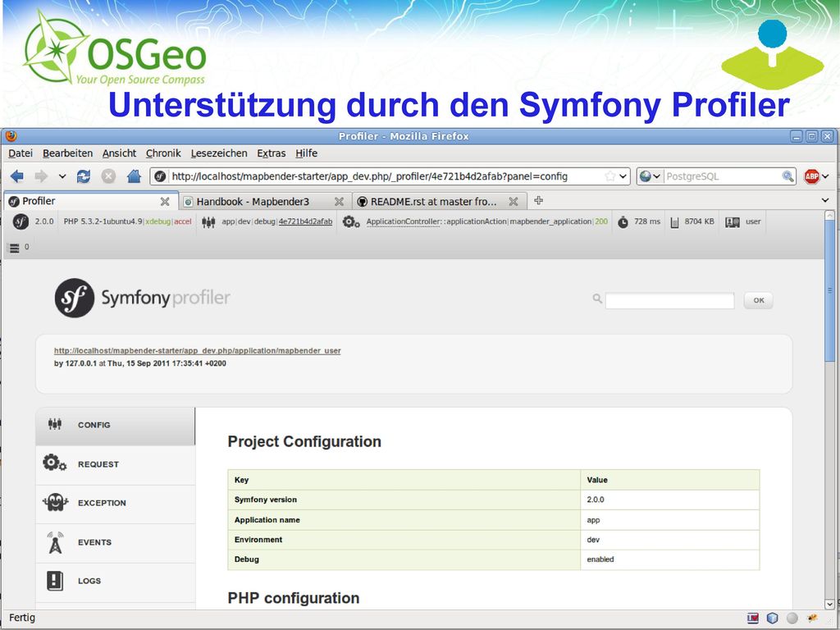Image resolution: width=840 pixels, height=630 pixels.
Task: Click the gray circle status bar icon
Action: pos(792,619)
